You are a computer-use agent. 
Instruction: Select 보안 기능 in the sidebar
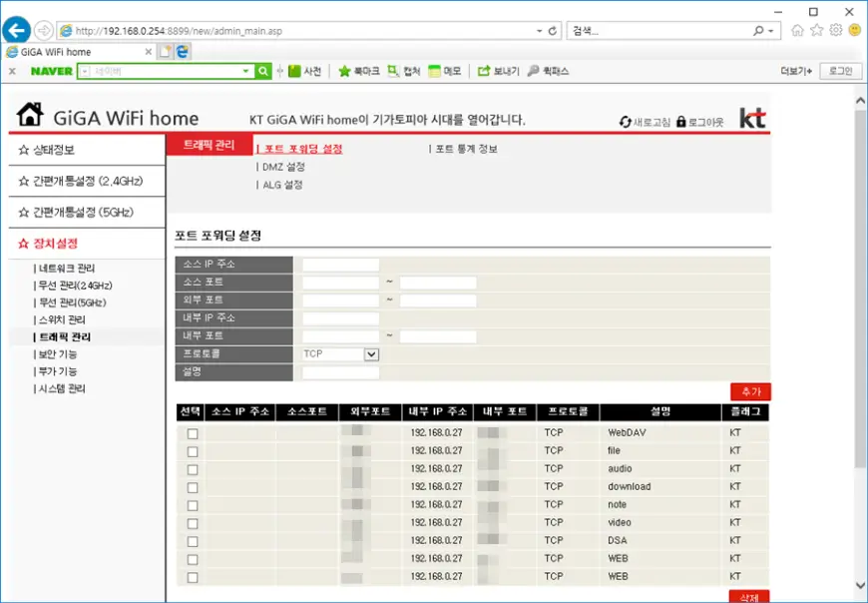click(58, 354)
